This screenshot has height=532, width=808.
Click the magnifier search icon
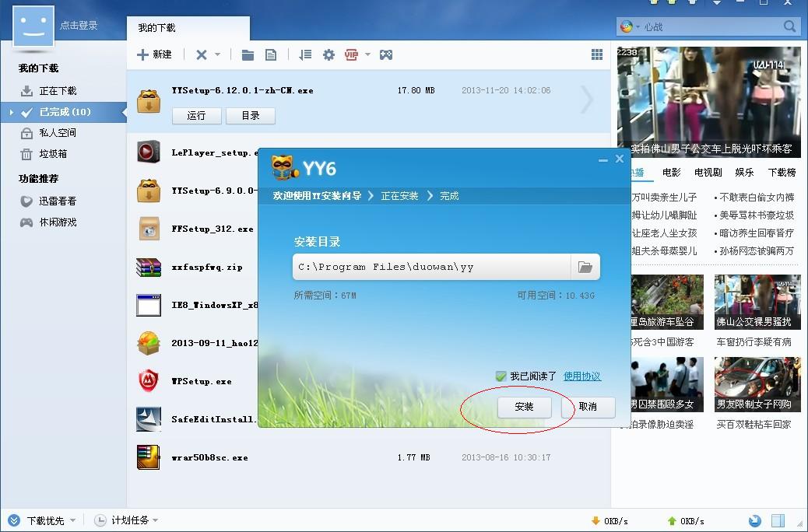click(789, 26)
